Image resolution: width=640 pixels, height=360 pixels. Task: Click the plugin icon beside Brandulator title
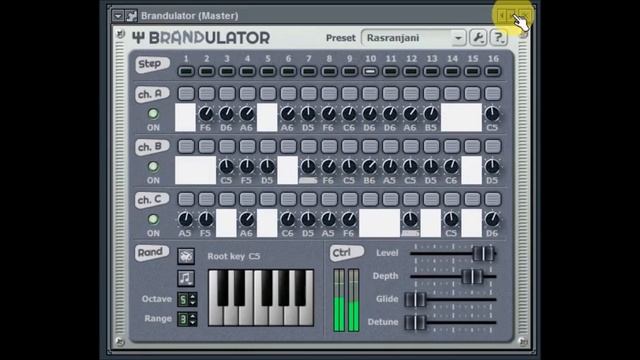131,16
